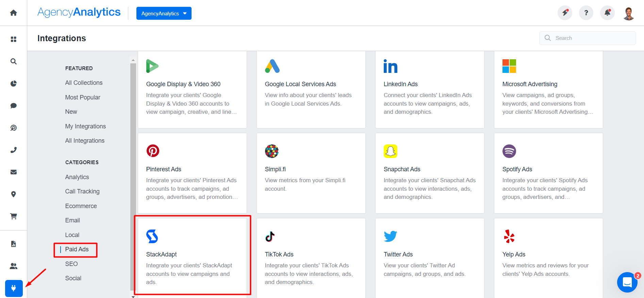Open Google Display & Video 360 title

pyautogui.click(x=183, y=84)
